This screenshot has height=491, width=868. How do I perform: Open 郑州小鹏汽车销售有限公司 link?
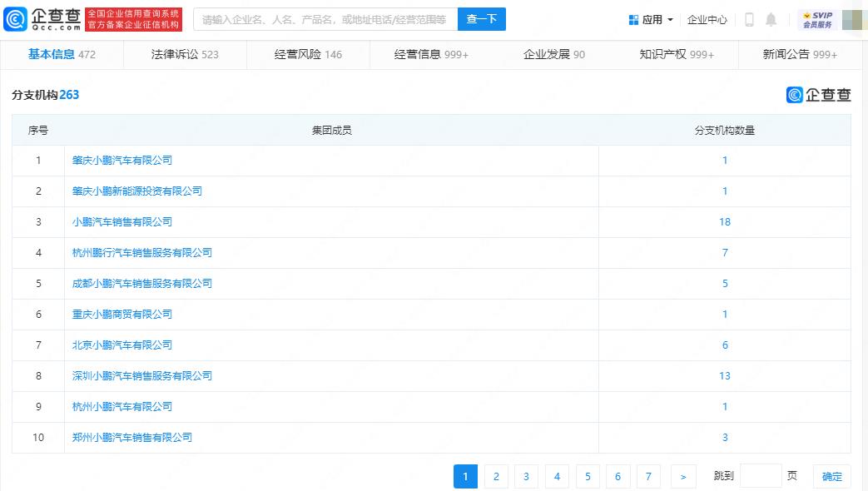pos(131,437)
